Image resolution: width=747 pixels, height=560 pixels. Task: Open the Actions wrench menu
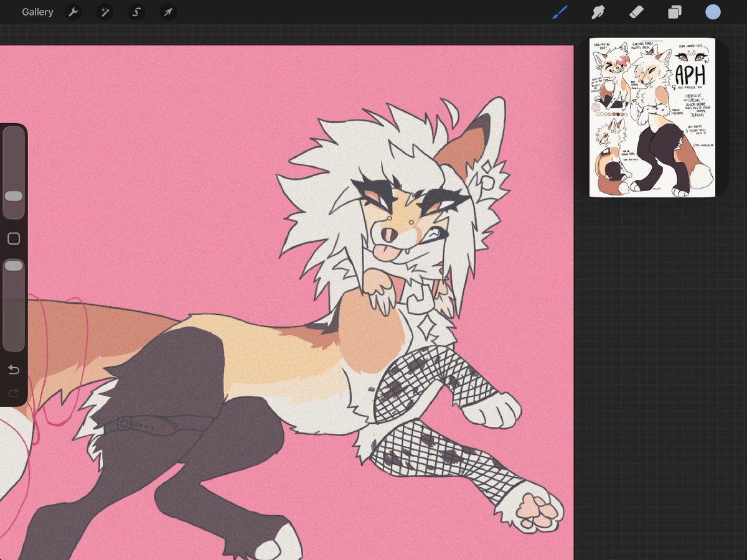coord(73,12)
